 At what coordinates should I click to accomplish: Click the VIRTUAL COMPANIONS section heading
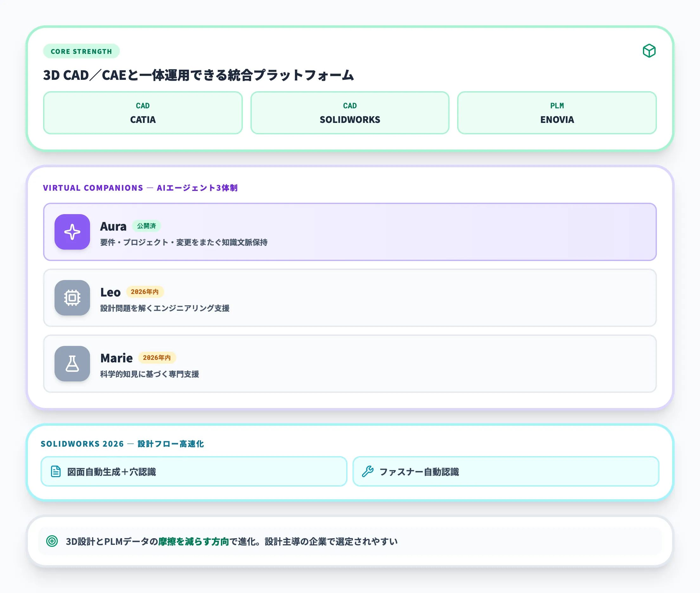coord(140,188)
